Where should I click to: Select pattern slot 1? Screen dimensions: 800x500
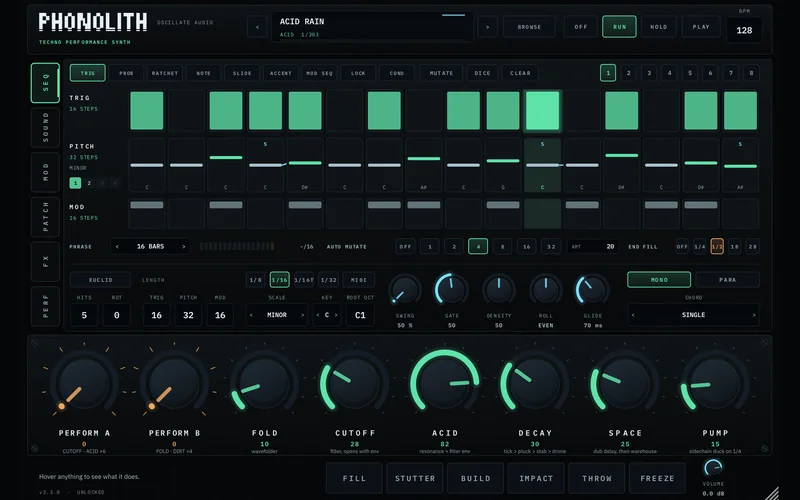(608, 73)
